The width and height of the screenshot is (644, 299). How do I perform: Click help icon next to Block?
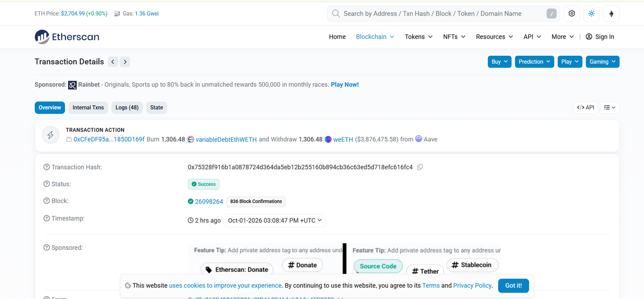click(46, 201)
